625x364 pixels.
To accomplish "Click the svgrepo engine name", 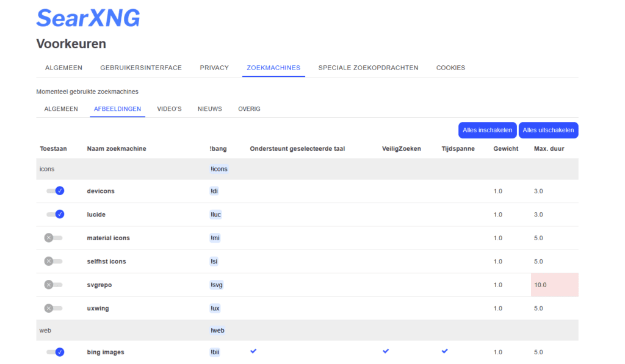I will pos(99,285).
